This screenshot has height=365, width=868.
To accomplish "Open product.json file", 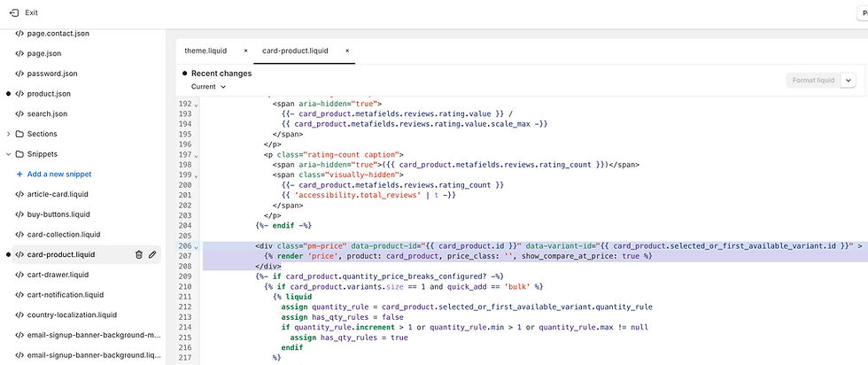I will (49, 94).
